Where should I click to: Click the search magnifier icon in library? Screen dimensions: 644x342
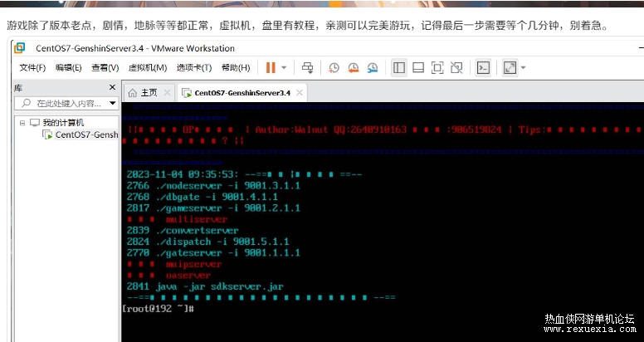tap(26, 103)
